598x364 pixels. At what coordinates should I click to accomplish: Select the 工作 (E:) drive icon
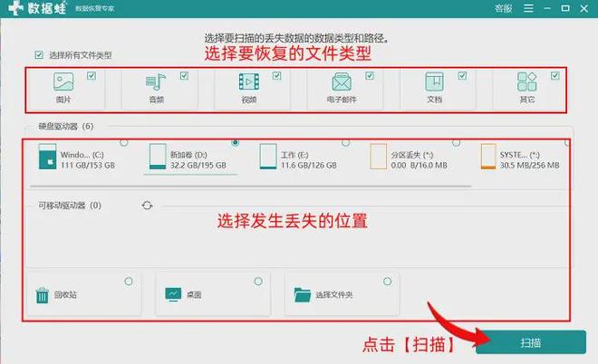pyautogui.click(x=267, y=157)
